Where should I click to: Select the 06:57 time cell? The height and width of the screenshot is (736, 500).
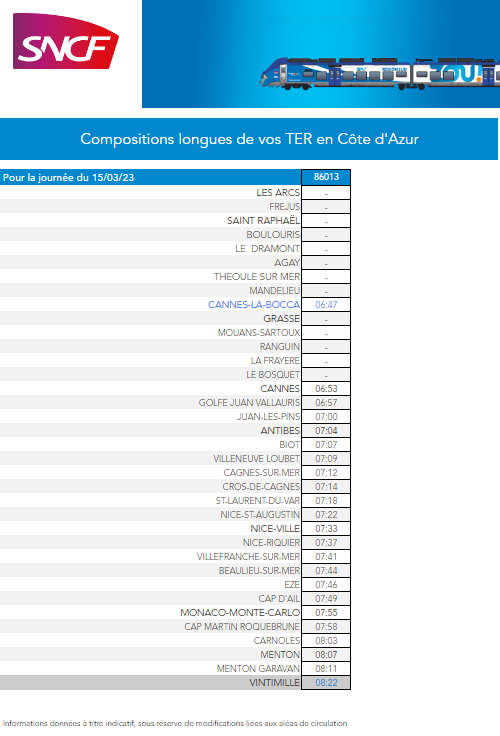(326, 403)
